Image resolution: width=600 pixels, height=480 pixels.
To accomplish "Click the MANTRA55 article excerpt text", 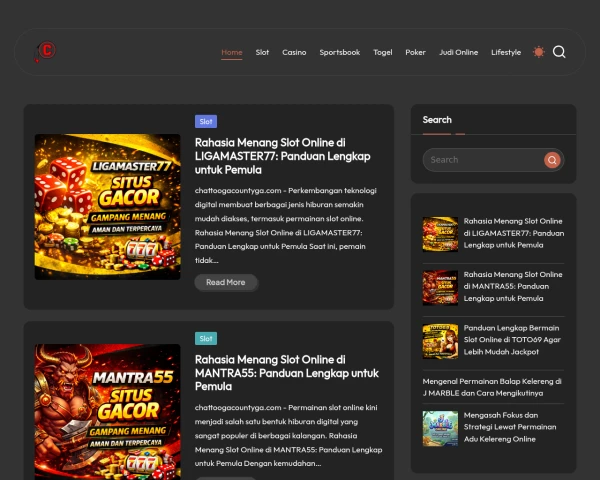I will pyautogui.click(x=288, y=436).
